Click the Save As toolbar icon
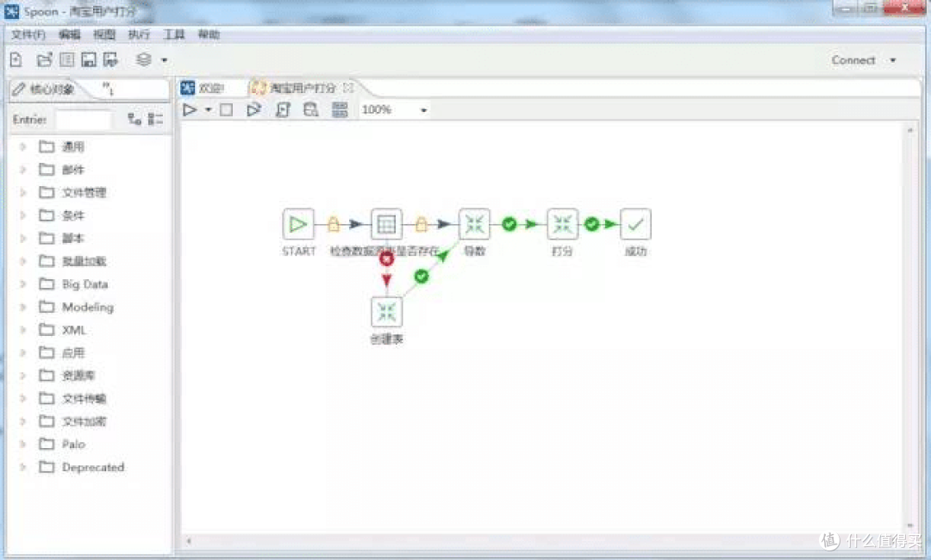 [x=110, y=59]
